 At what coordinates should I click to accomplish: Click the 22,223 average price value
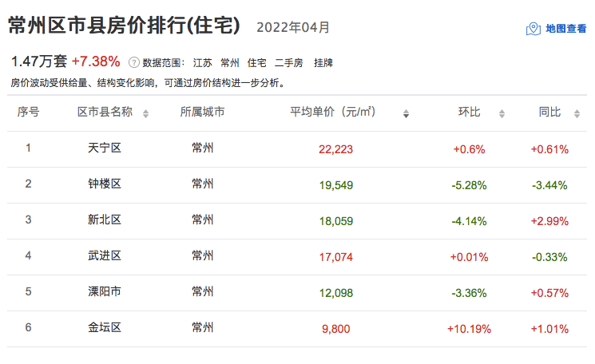[x=335, y=149]
